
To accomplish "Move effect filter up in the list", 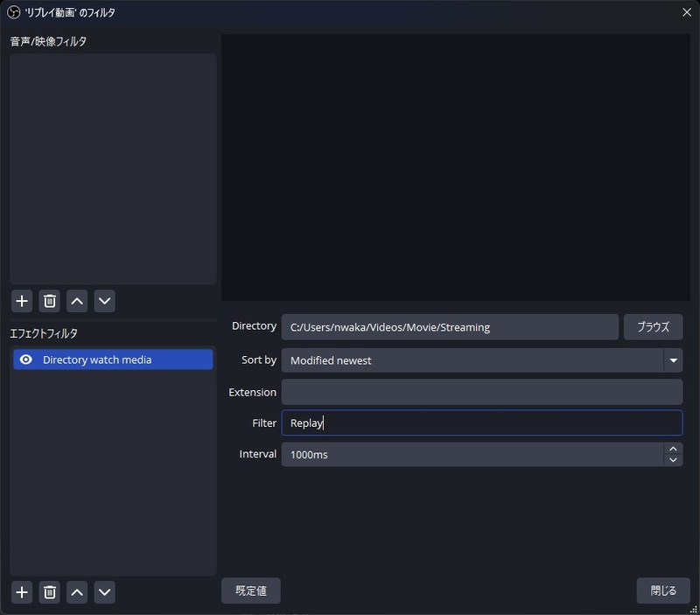I will coord(77,592).
